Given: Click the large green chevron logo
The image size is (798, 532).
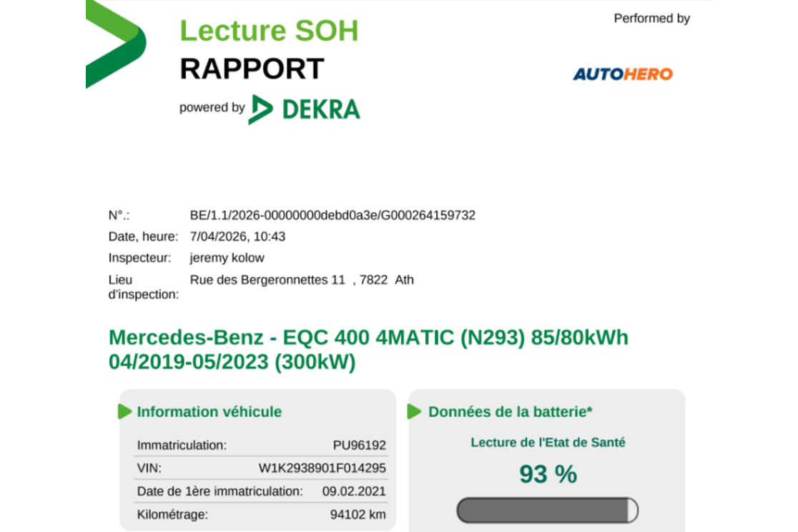Looking at the screenshot, I should [116, 44].
